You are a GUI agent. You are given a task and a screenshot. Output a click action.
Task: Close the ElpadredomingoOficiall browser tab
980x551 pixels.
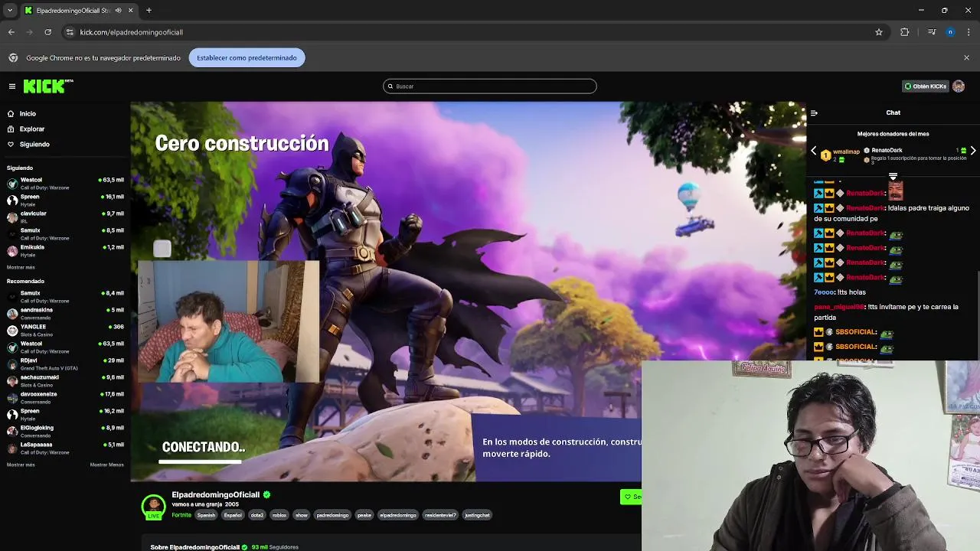tap(130, 11)
